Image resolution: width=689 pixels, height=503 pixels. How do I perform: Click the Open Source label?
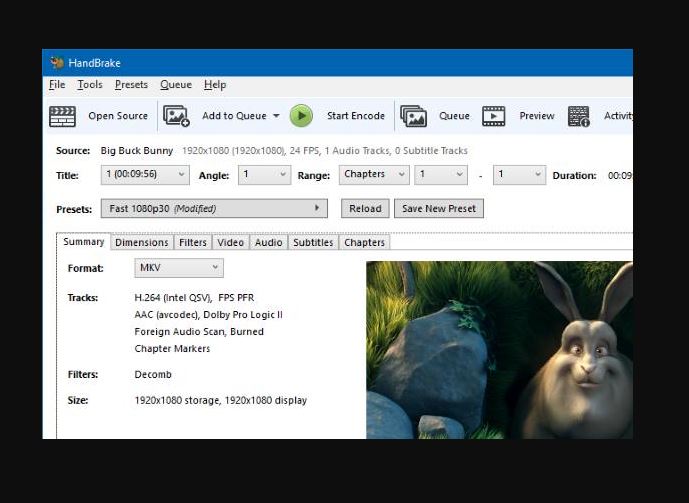tap(118, 116)
